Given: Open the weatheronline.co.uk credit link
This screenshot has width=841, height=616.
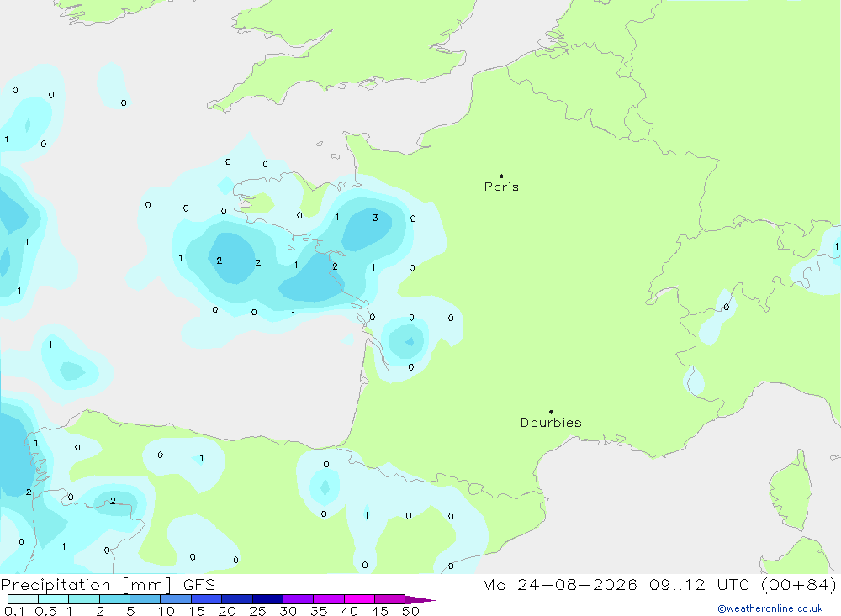Looking at the screenshot, I should (770, 608).
